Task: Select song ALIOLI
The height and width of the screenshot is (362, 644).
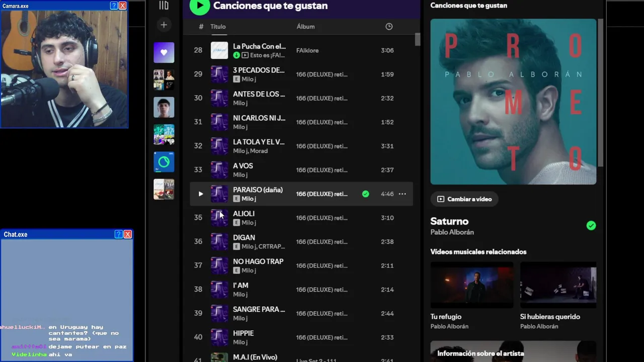Action: click(x=244, y=214)
